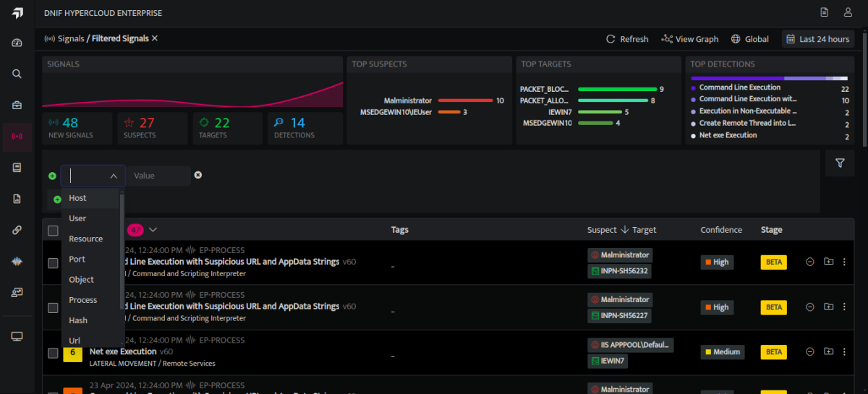Click the PACKET_BLOC green bar in Top Targets
Screen dimensions: 868x394
(x=617, y=89)
